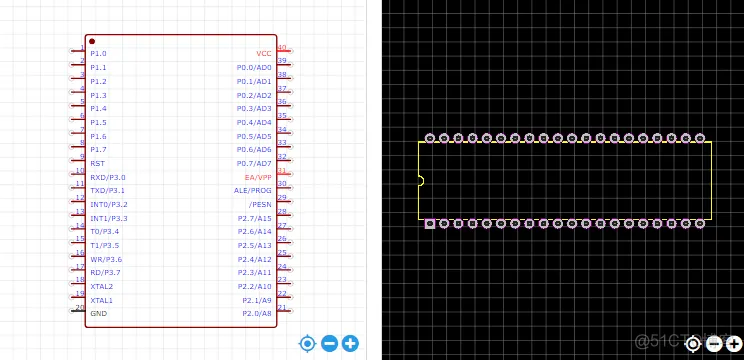
Task: Select the RD/P3.7 pin label
Action: [x=105, y=273]
